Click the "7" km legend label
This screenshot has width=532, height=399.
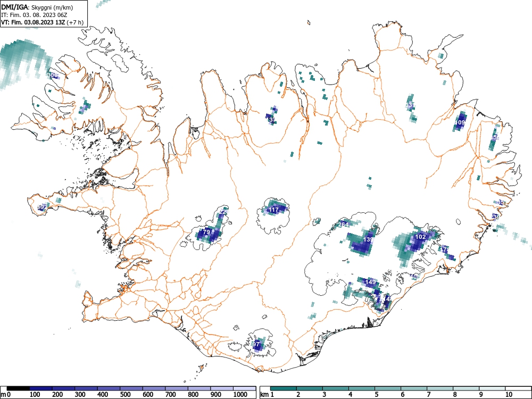[x=428, y=395]
